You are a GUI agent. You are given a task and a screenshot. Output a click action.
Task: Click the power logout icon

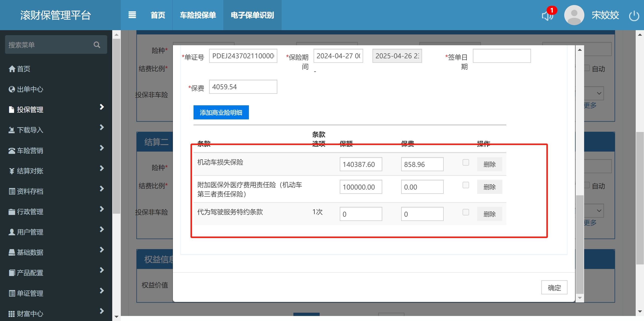634,16
